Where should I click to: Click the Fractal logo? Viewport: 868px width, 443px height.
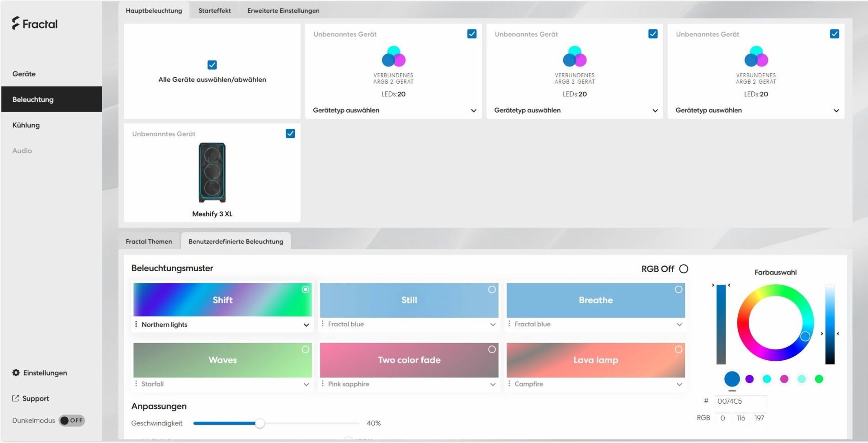[35, 24]
